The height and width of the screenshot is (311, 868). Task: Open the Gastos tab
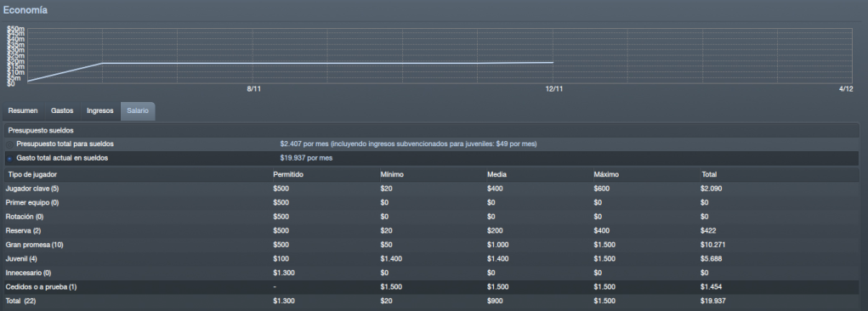pyautogui.click(x=62, y=110)
